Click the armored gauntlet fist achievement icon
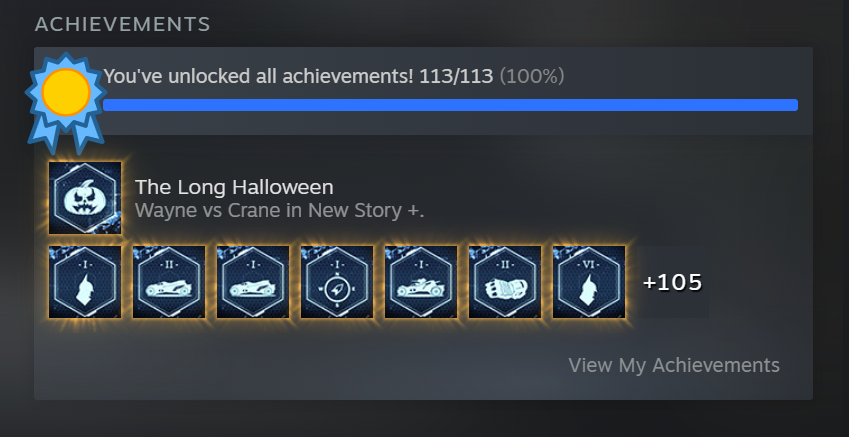849x437 pixels. (505, 282)
